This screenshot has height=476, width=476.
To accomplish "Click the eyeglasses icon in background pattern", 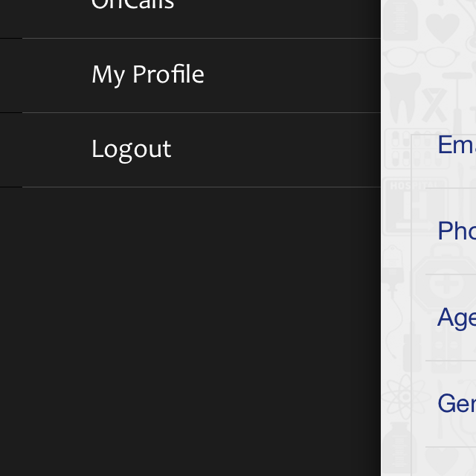I will [x=421, y=57].
